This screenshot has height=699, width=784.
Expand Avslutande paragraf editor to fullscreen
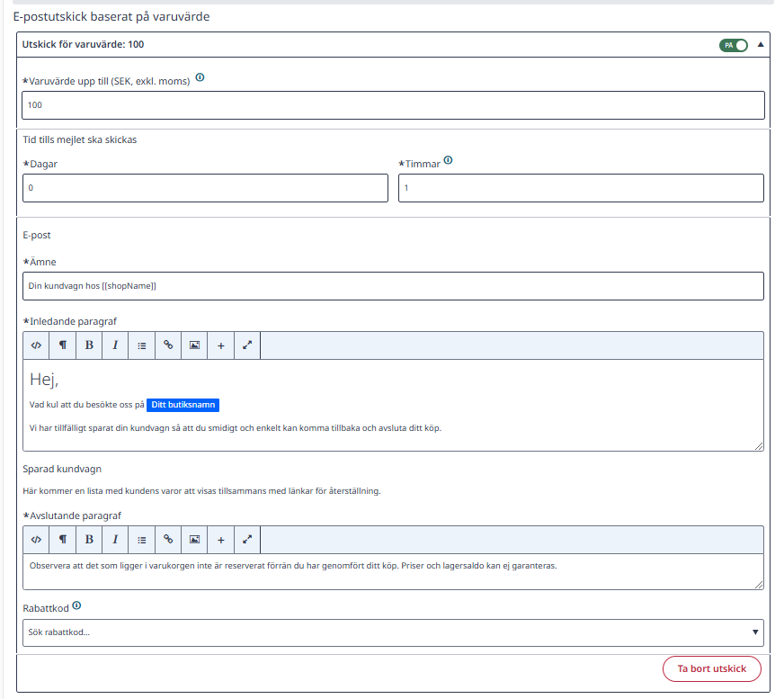coord(247,540)
